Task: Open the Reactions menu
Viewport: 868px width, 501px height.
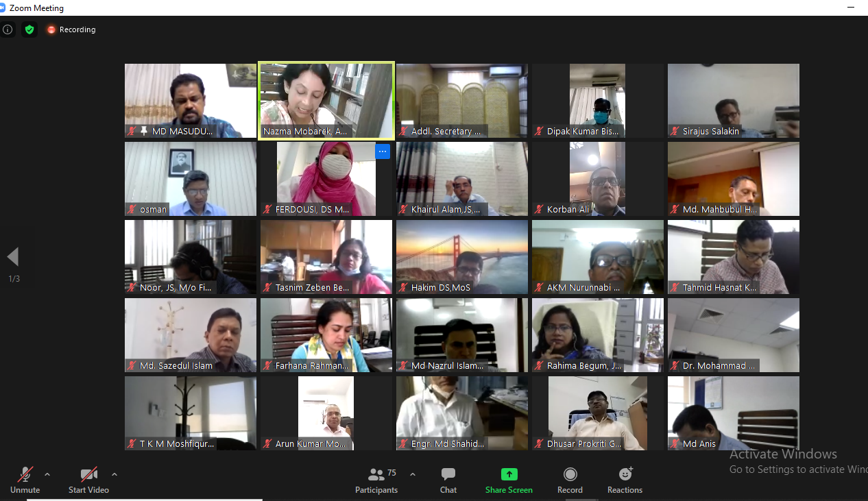Action: [x=625, y=480]
